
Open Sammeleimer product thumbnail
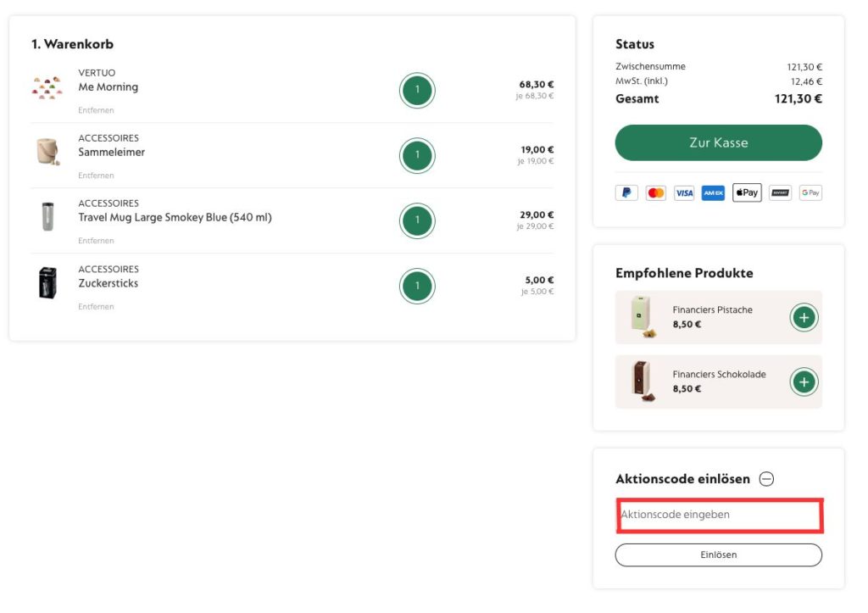(47, 152)
